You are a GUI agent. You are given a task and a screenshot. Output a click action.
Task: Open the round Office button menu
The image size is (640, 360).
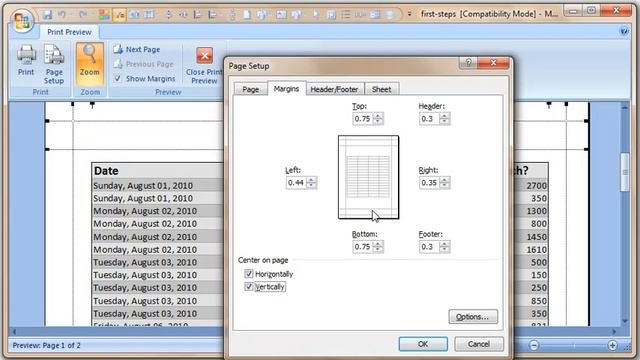coord(22,20)
